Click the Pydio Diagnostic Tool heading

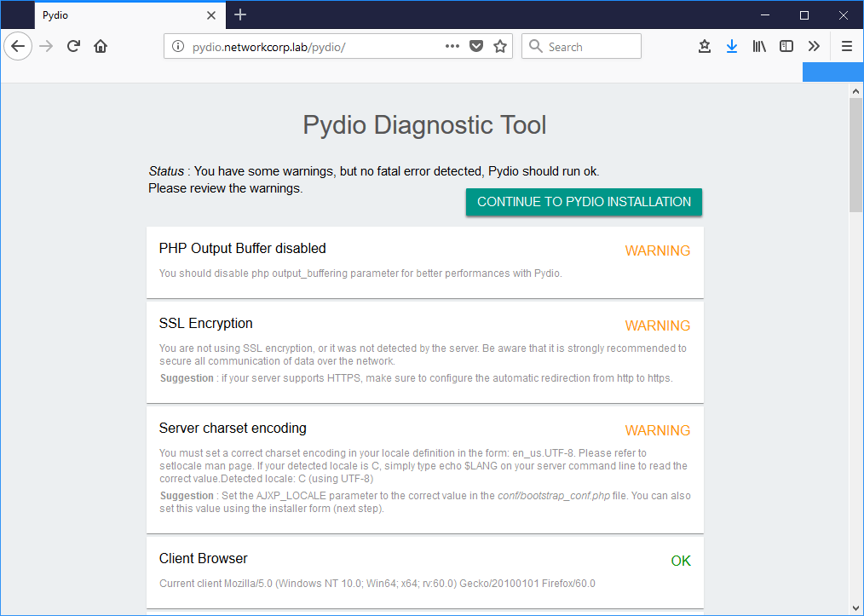point(424,125)
